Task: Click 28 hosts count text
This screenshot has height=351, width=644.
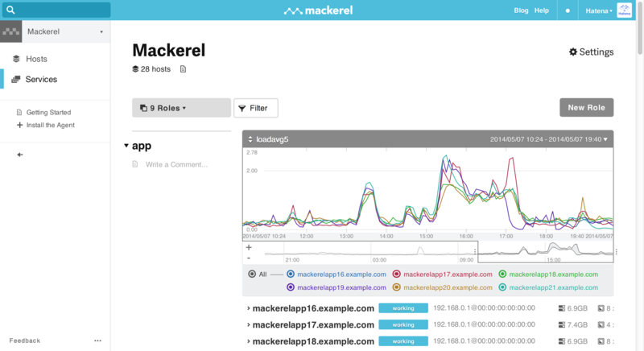Action: pos(155,69)
